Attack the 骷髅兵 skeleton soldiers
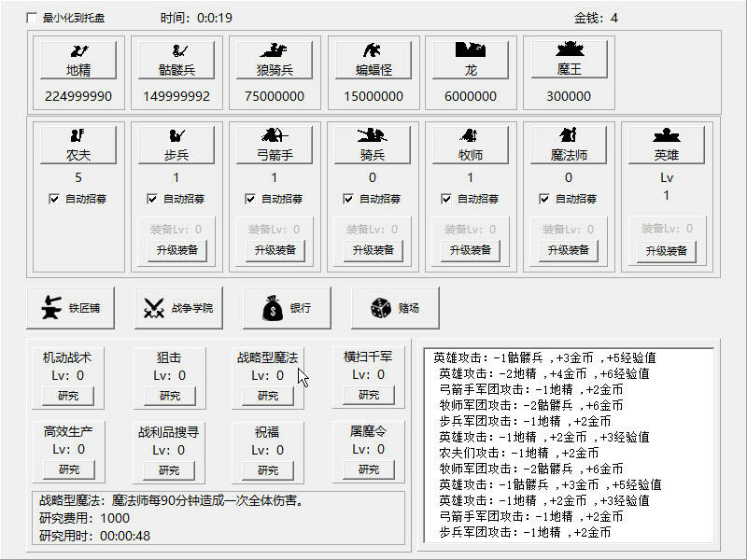The image size is (747, 560). point(176,60)
